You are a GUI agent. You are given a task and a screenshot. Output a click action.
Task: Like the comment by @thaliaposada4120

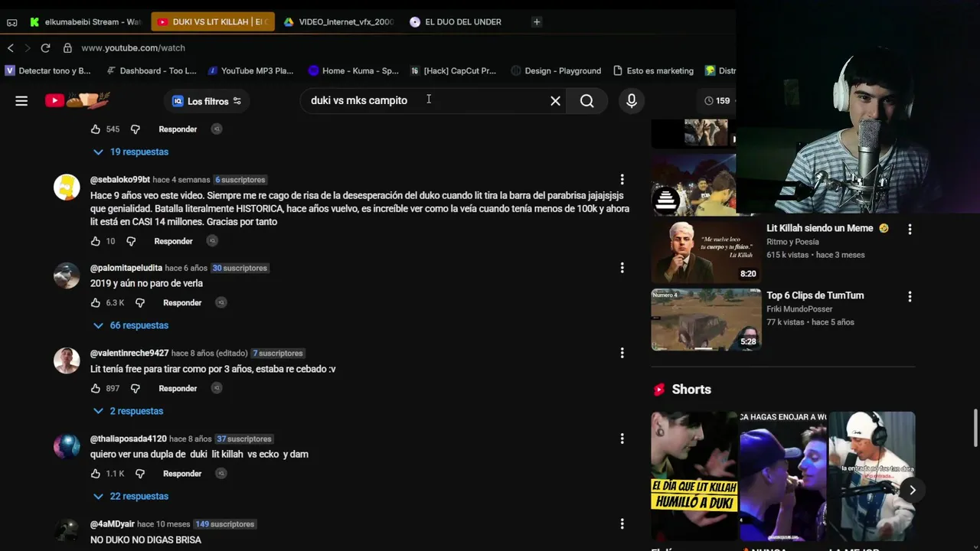point(96,474)
